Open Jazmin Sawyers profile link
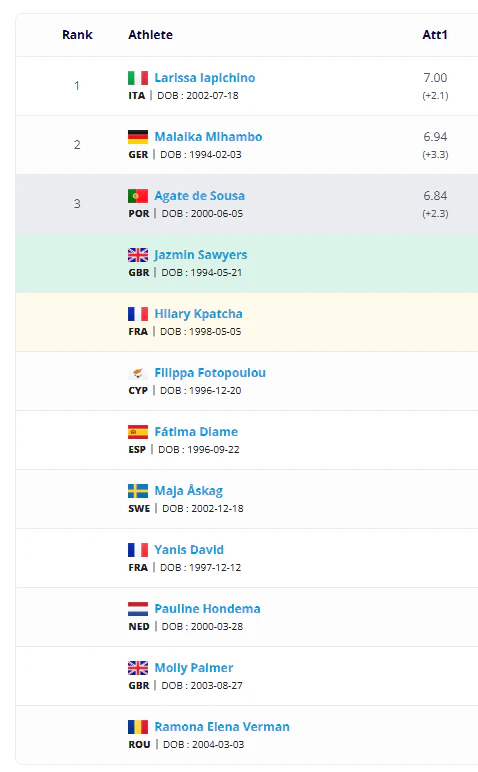Image resolution: width=478 pixels, height=772 pixels. pyautogui.click(x=201, y=255)
